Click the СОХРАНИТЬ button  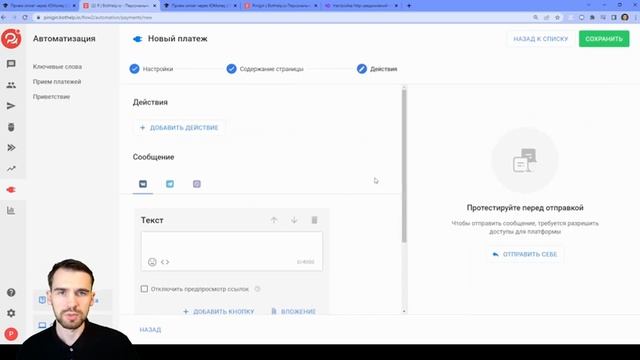(x=604, y=39)
